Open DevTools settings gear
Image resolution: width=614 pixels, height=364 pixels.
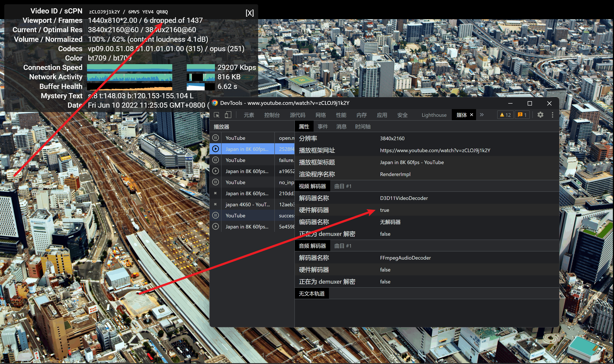[540, 115]
